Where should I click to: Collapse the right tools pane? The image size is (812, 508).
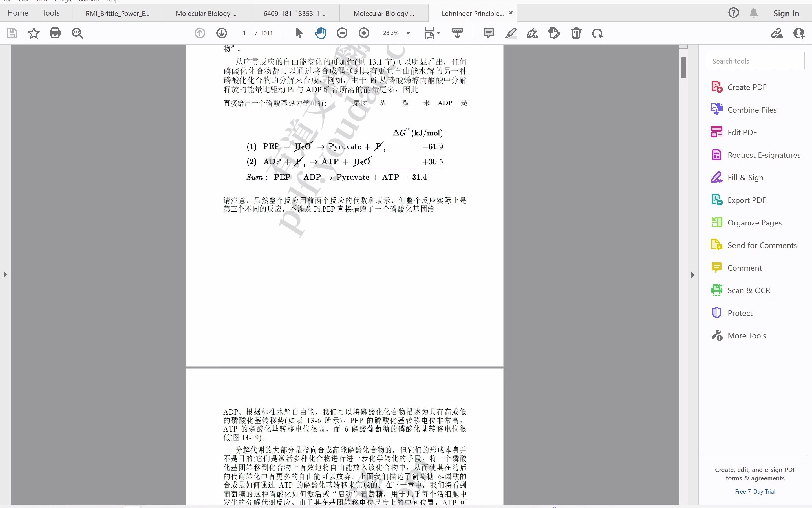pyautogui.click(x=693, y=275)
